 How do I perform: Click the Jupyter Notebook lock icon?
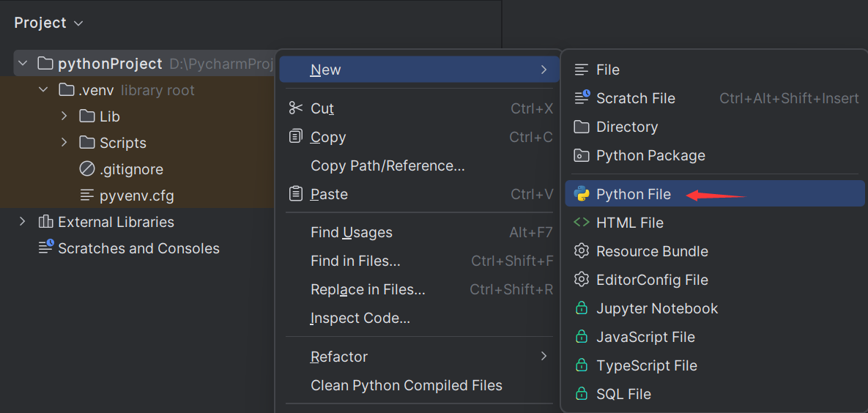(582, 308)
